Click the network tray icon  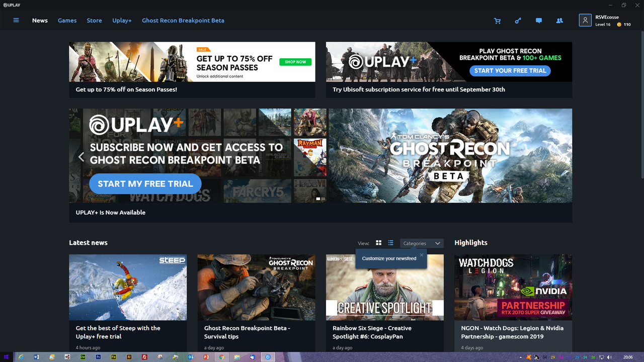click(x=602, y=357)
